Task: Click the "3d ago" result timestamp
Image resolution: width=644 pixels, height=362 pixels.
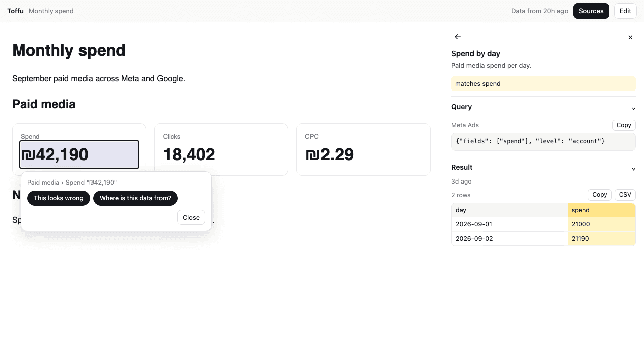Action: click(x=461, y=182)
